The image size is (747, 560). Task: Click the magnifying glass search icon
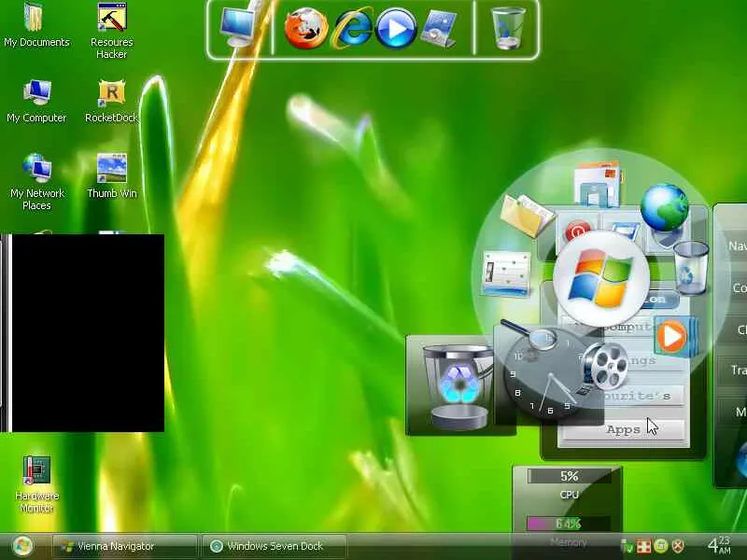tap(529, 333)
